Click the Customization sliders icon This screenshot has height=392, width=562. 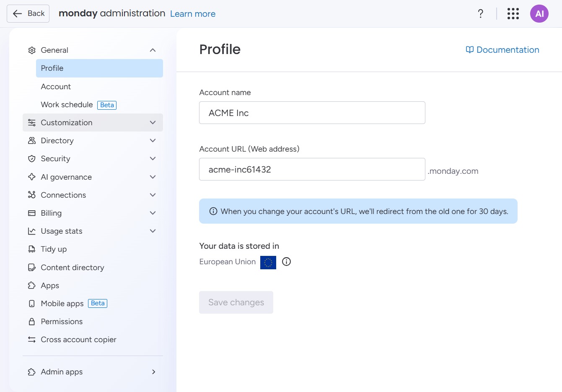pos(32,123)
